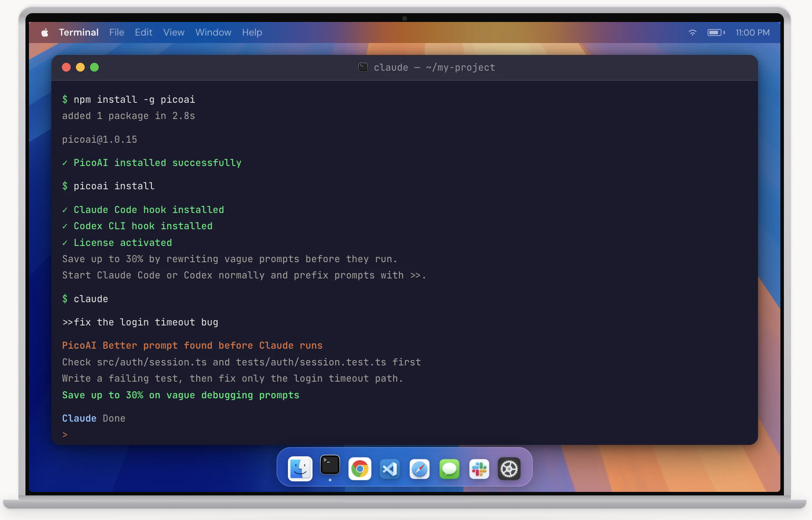Open the File menu
Screen dimensions: 812x520
point(116,32)
